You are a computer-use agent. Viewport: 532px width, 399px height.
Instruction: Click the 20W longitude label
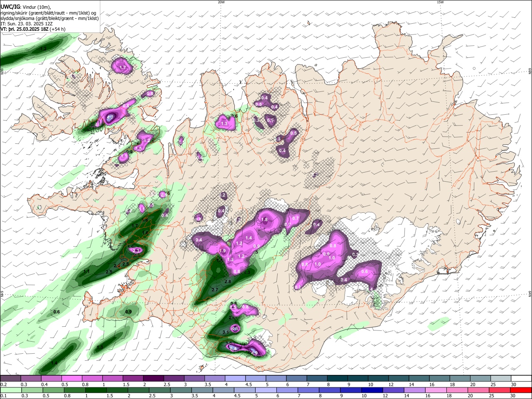[222, 2]
